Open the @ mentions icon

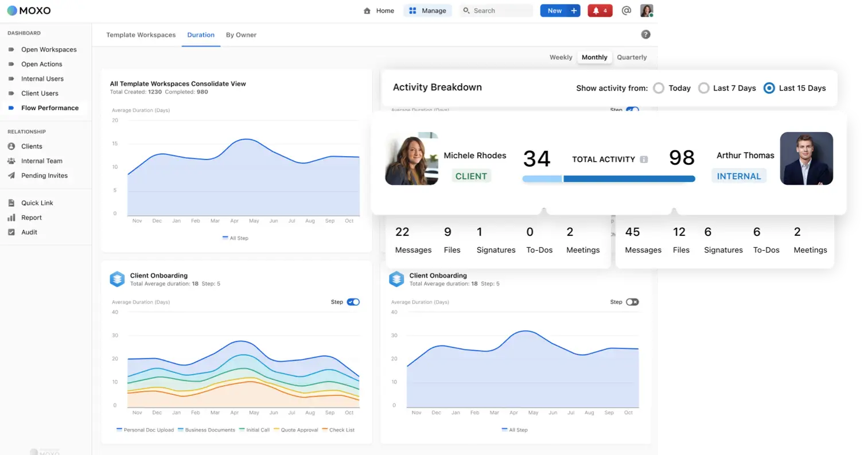pyautogui.click(x=626, y=10)
